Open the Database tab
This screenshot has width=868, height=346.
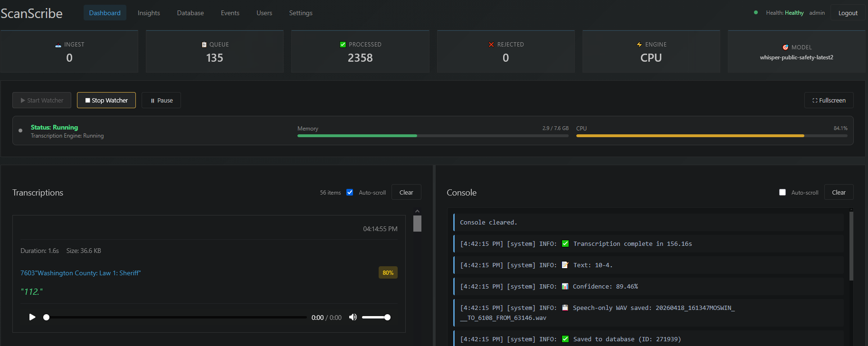click(191, 13)
